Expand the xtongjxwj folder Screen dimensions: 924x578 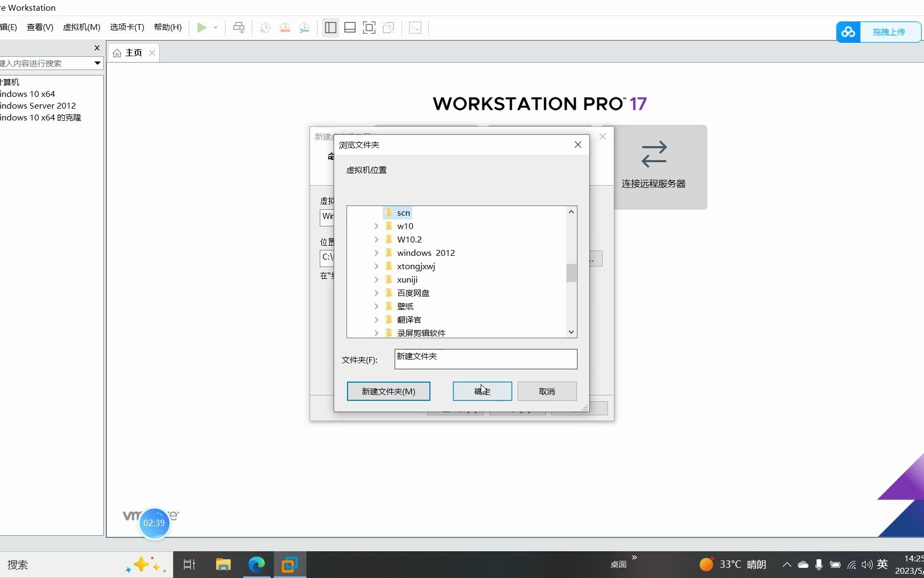[376, 267]
